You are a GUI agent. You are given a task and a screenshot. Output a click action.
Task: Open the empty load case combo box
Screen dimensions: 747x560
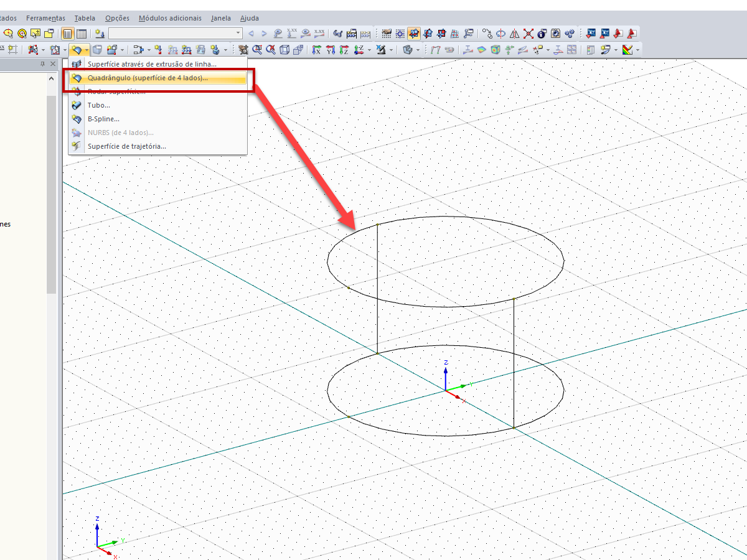coord(176,34)
